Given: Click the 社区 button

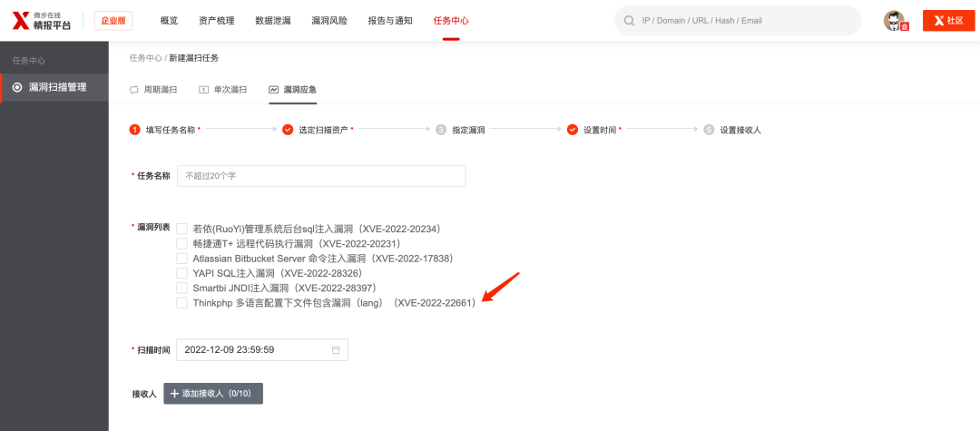Looking at the screenshot, I should [x=949, y=21].
